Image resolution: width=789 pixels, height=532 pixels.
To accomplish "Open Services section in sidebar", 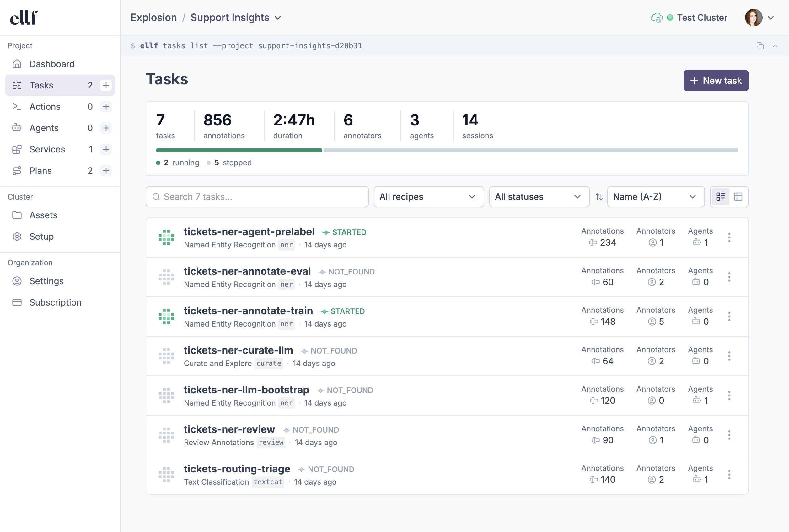I will point(47,149).
